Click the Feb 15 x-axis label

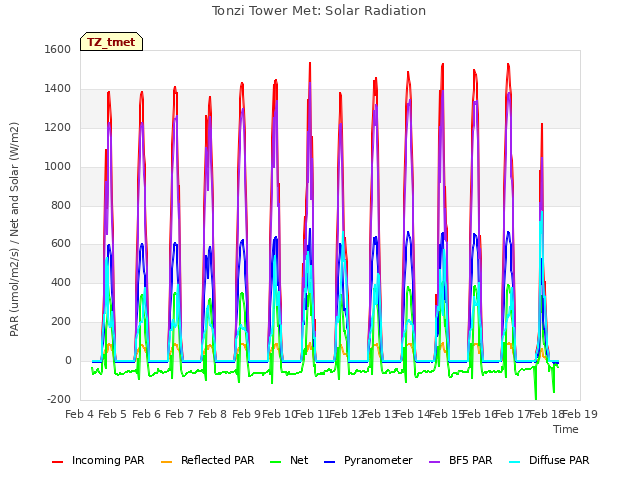[x=447, y=414]
